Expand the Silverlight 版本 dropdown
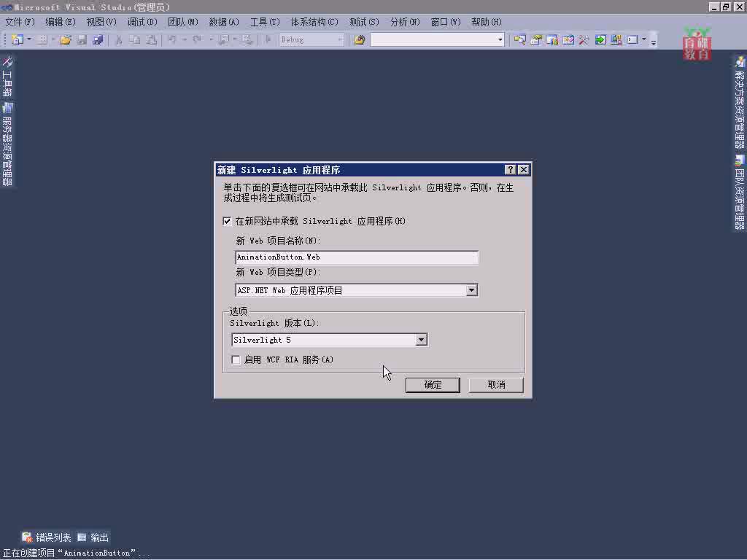747x560 pixels. tap(421, 340)
